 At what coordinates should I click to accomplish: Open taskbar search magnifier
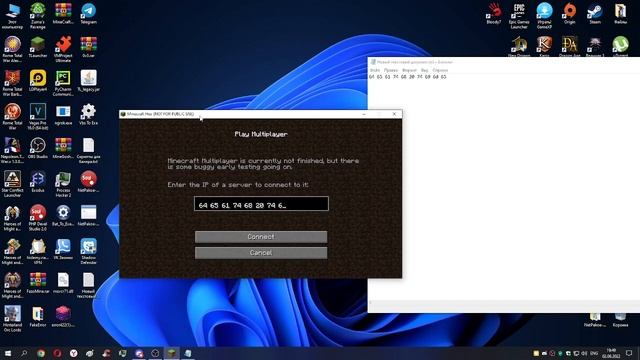click(24, 353)
